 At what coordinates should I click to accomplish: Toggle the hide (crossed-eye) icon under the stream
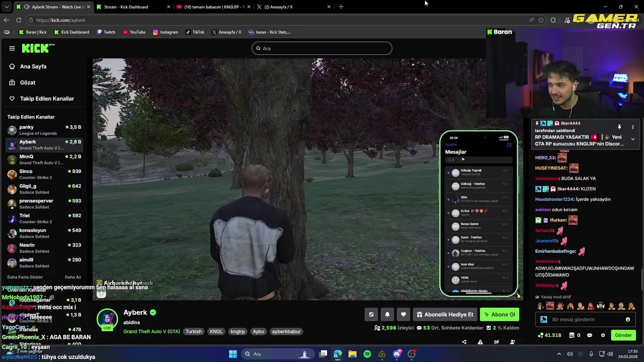[496, 342]
